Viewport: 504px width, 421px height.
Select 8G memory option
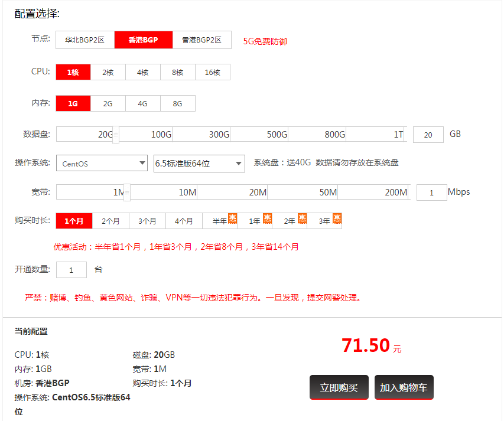(x=177, y=103)
